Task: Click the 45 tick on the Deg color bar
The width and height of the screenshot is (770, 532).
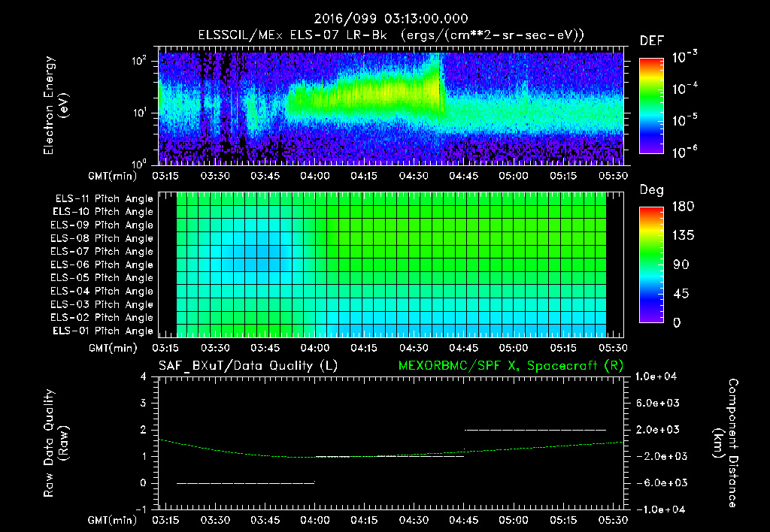Action: coord(681,294)
